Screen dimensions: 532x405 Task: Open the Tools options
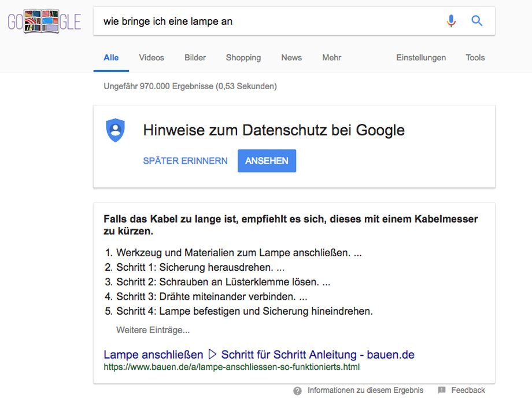click(x=475, y=57)
